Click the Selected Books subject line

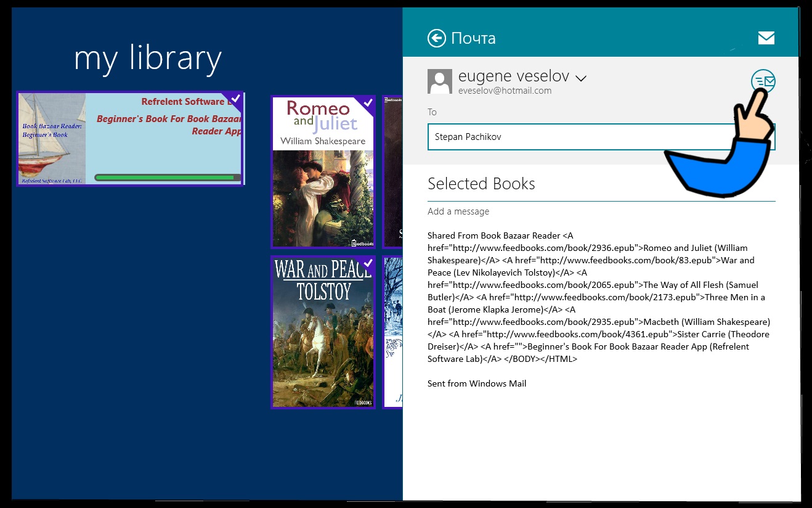point(481,184)
